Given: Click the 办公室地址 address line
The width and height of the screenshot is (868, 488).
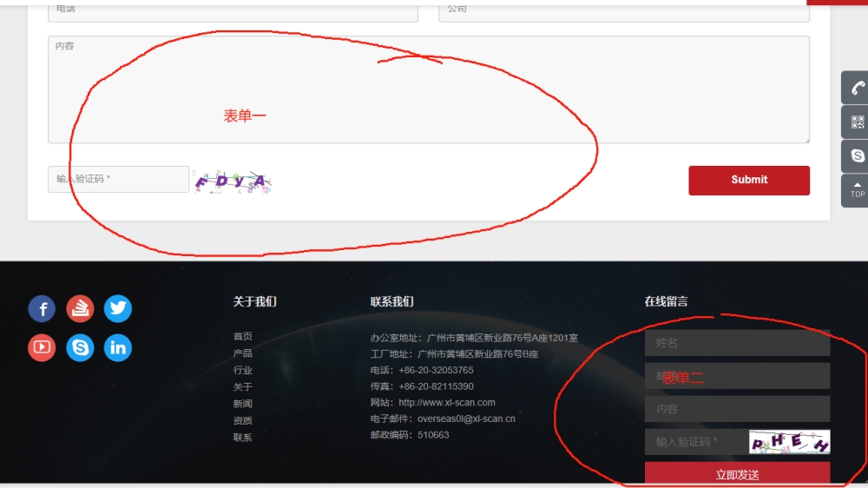Looking at the screenshot, I should click(475, 338).
